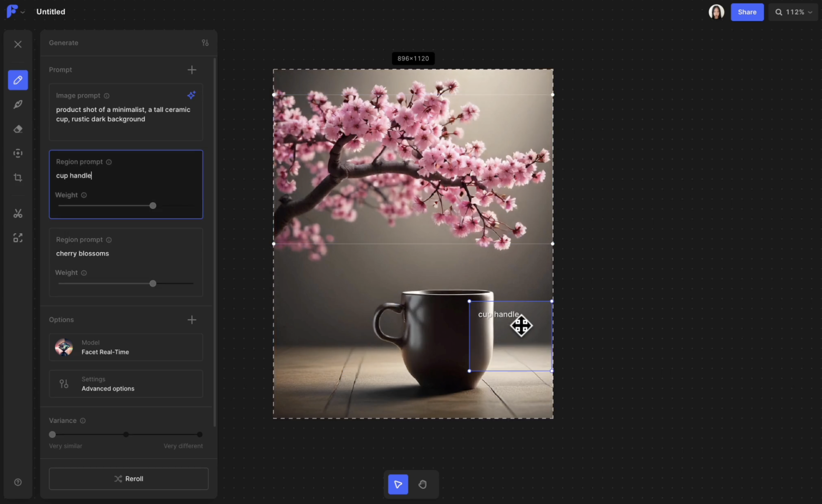Add a new prompt with the Prompt plus
The width and height of the screenshot is (822, 504).
point(192,70)
